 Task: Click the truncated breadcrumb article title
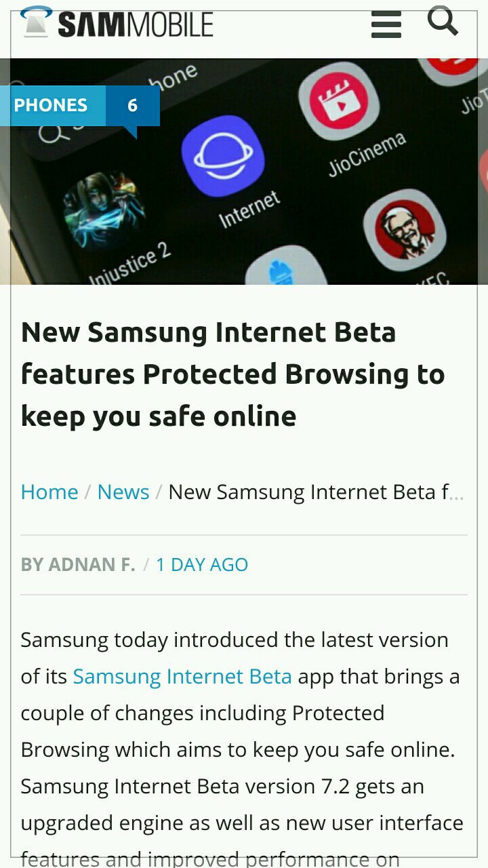316,492
